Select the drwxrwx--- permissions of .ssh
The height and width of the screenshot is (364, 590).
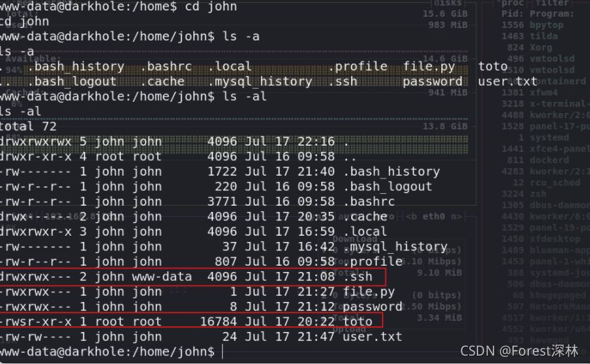click(x=36, y=277)
